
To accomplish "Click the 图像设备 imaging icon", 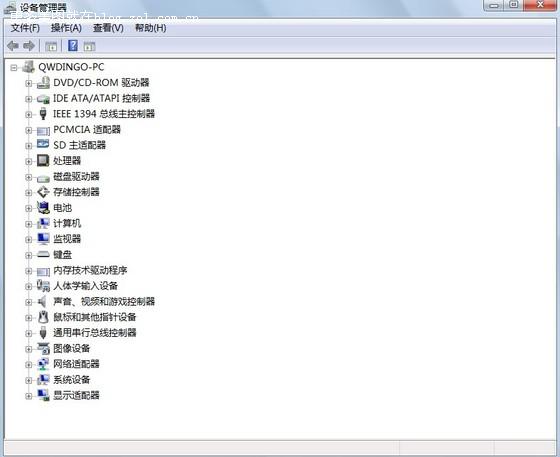I will [x=44, y=348].
